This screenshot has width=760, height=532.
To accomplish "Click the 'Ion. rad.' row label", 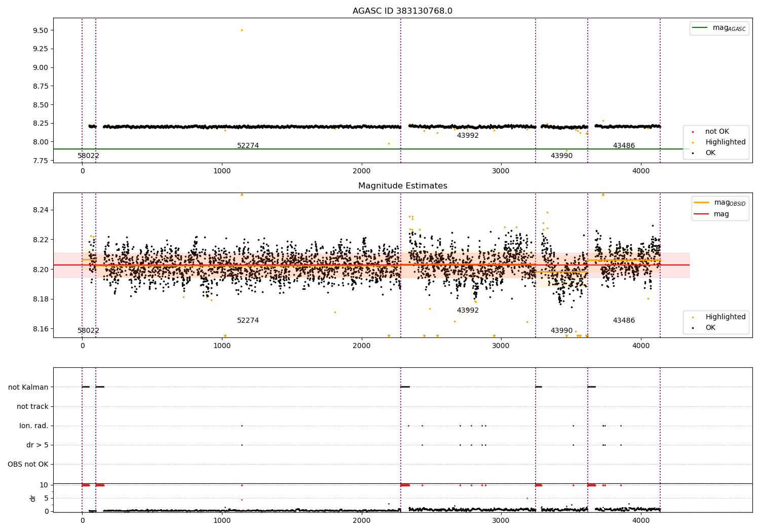I will (34, 426).
